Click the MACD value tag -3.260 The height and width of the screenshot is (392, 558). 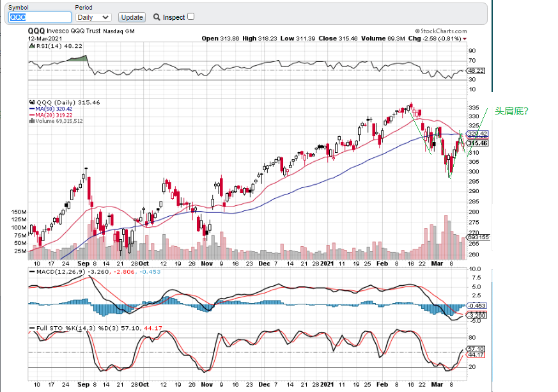coord(477,315)
